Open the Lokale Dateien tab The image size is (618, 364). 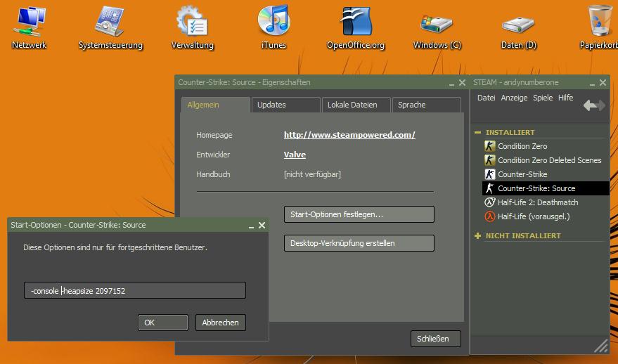356,105
